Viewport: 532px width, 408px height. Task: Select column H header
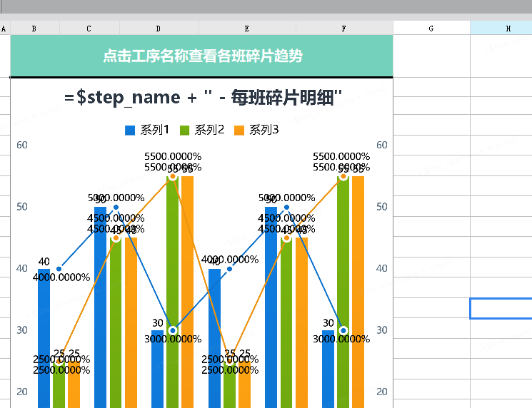[501, 28]
